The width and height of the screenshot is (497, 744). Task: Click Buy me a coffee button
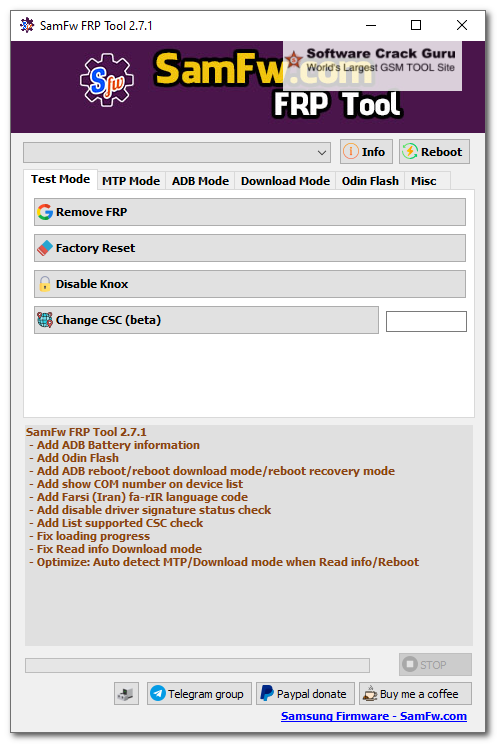415,694
